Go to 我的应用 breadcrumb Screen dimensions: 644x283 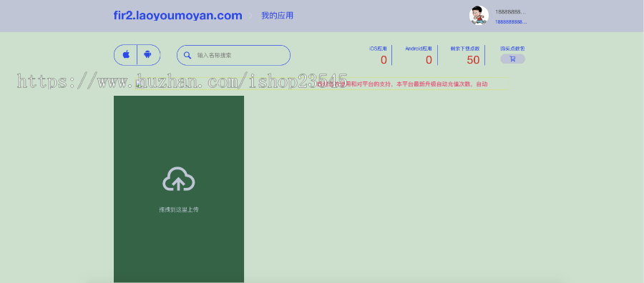coord(277,16)
